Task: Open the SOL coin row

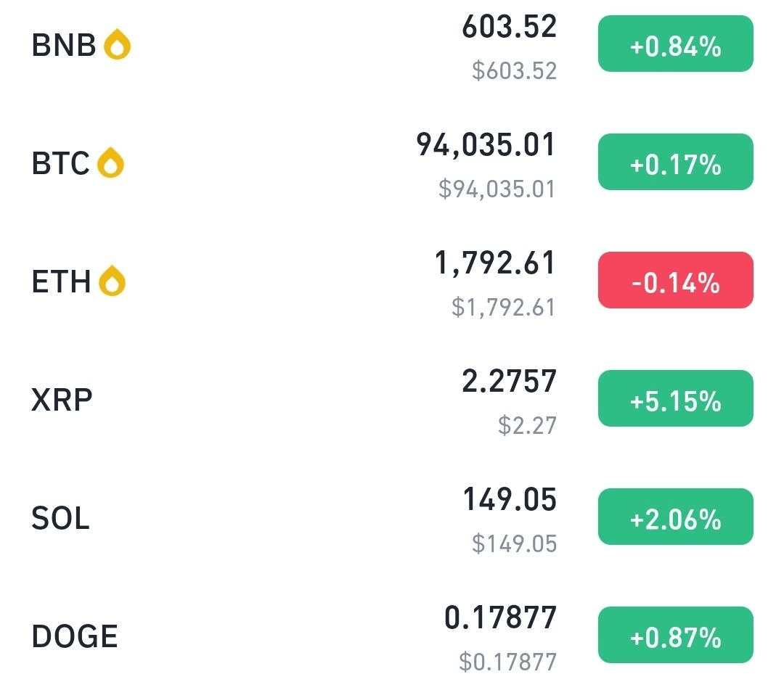Action: tap(392, 517)
